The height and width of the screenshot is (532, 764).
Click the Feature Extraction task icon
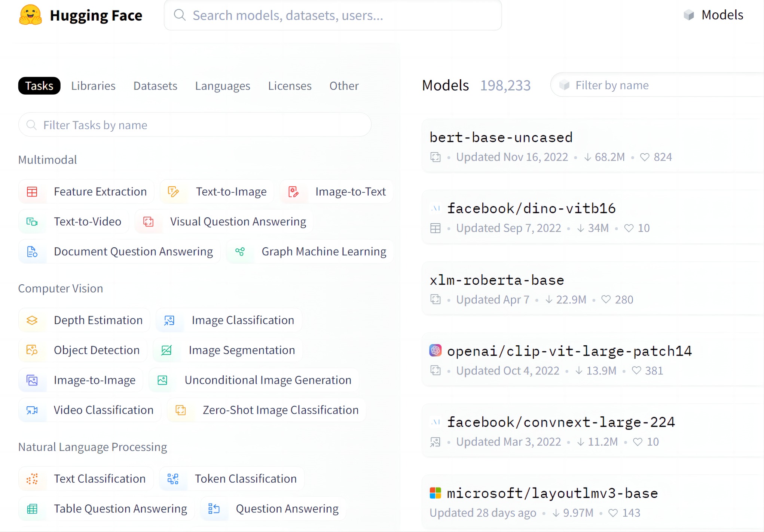[x=32, y=192]
